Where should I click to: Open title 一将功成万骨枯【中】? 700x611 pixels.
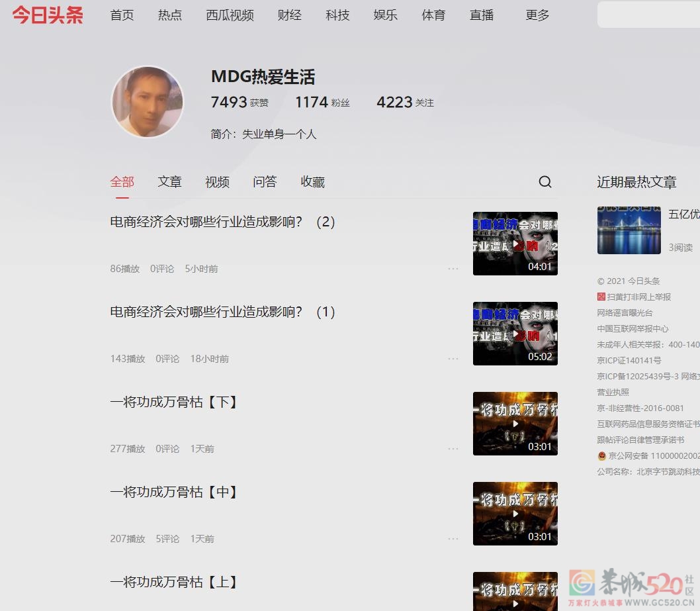[173, 492]
